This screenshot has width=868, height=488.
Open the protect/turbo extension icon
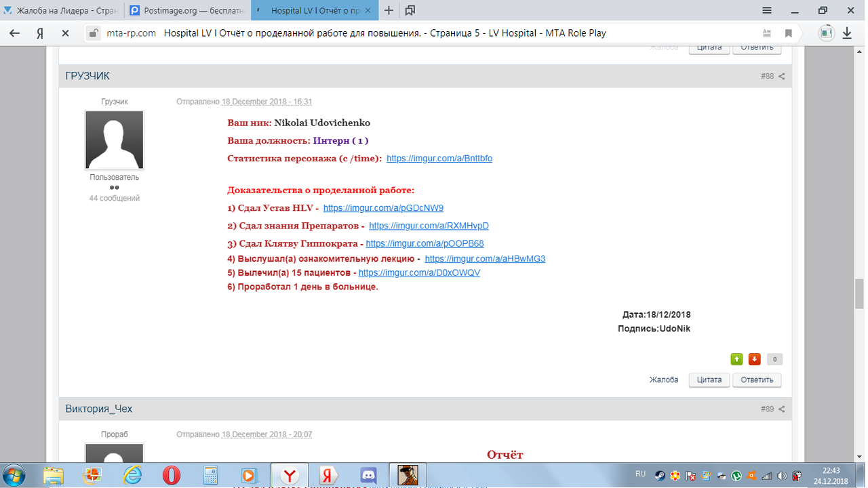(826, 33)
